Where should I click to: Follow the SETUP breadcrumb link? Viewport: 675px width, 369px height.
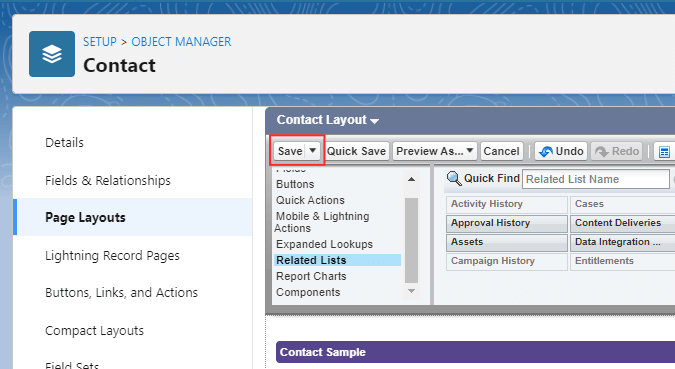tap(100, 42)
